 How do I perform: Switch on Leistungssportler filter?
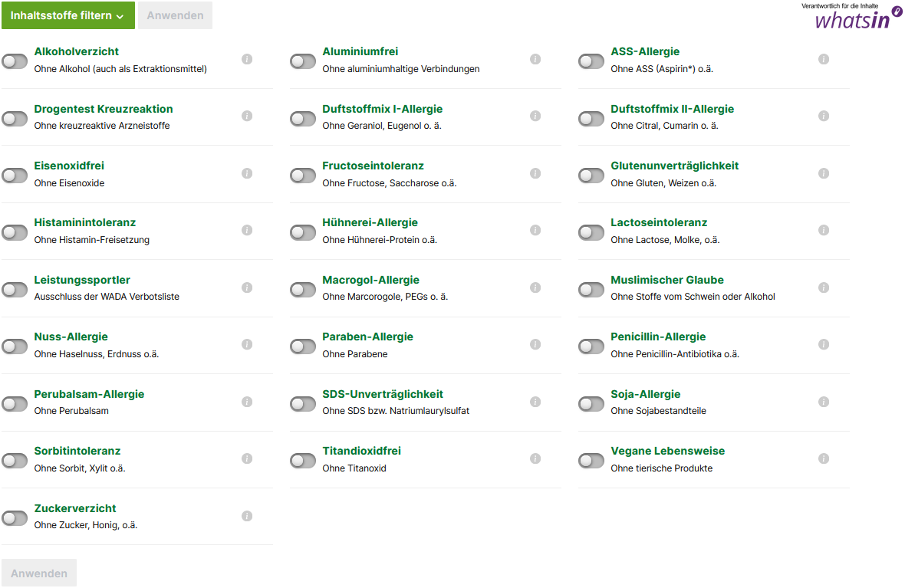point(15,290)
